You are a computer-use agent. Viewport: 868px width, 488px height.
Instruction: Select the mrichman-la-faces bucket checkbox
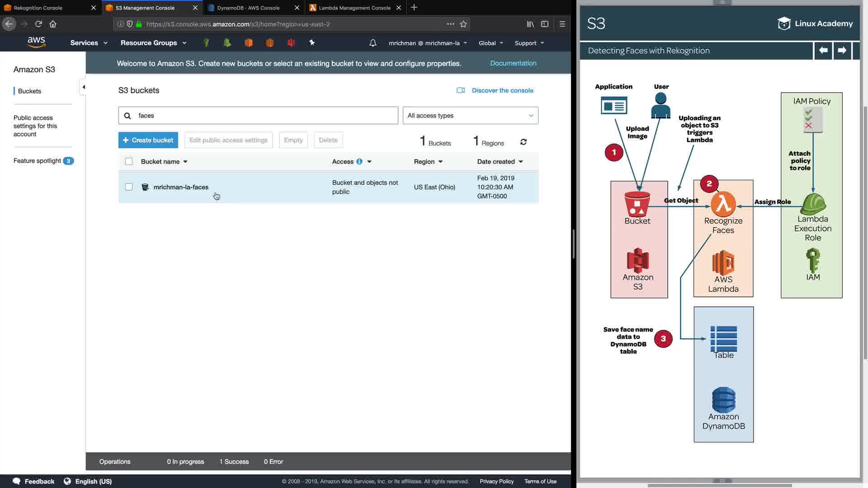(129, 187)
